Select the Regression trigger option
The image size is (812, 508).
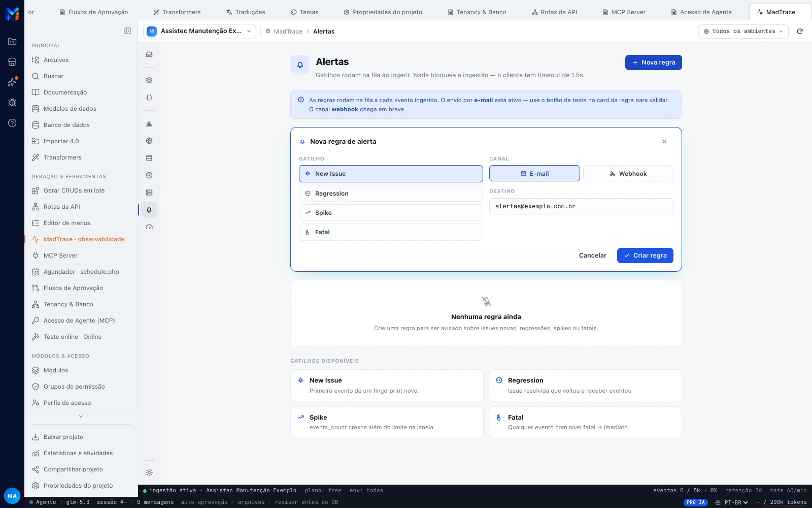coord(391,194)
